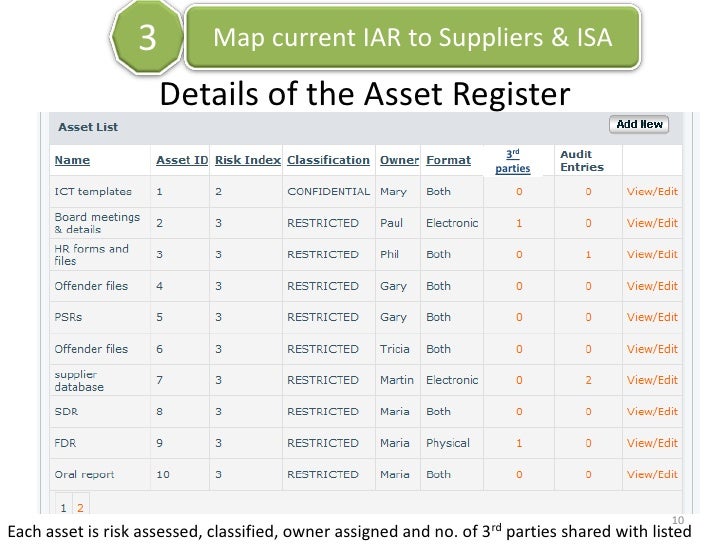Sort by Asset ID column header
728x546 pixels.
click(182, 160)
